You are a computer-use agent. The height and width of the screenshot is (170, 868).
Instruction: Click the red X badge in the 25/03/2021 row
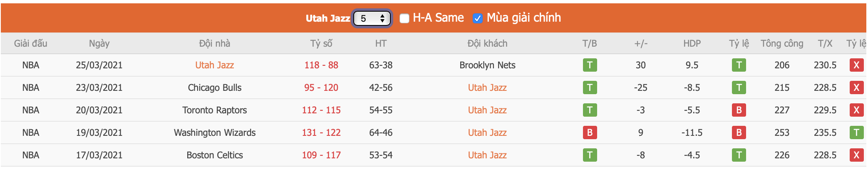click(x=856, y=65)
